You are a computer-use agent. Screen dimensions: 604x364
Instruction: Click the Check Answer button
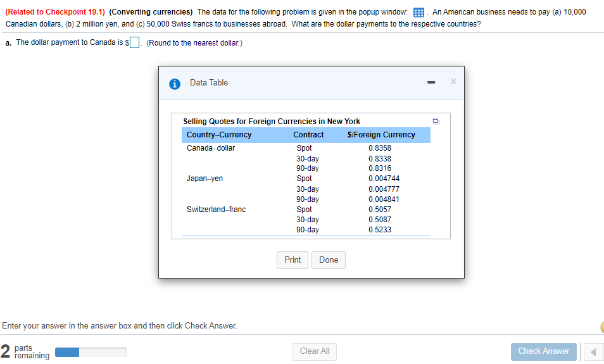[543, 351]
